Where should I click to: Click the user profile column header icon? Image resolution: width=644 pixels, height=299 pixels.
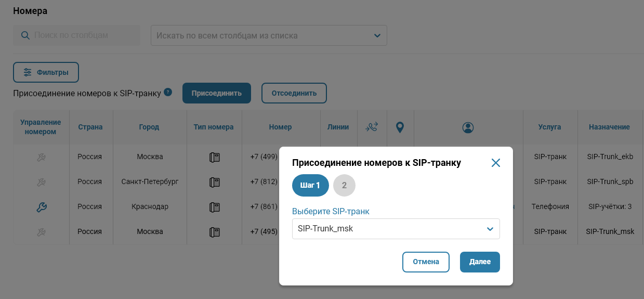pyautogui.click(x=468, y=127)
